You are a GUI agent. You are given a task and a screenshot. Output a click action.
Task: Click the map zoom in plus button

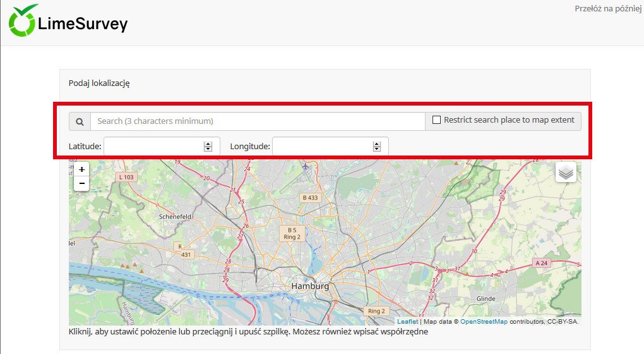pyautogui.click(x=81, y=169)
